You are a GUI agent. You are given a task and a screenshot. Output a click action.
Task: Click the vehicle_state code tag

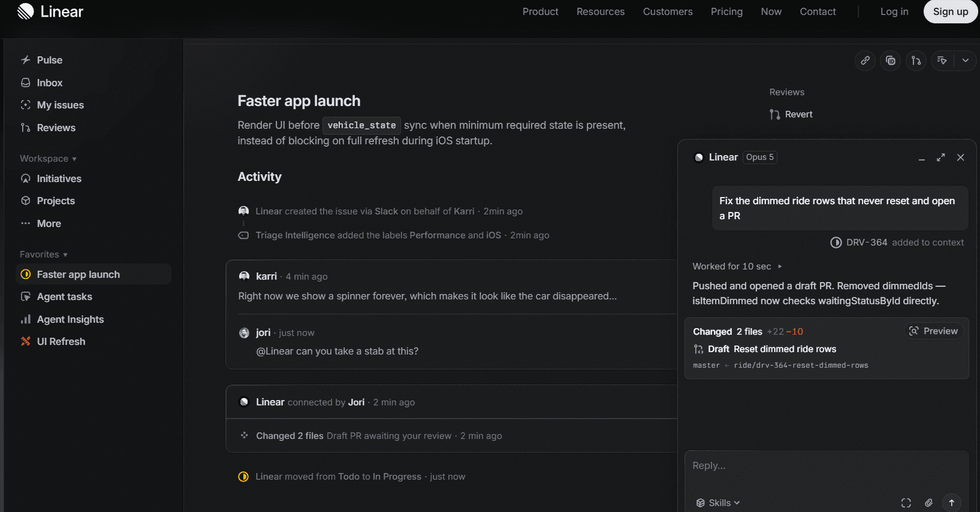(361, 125)
